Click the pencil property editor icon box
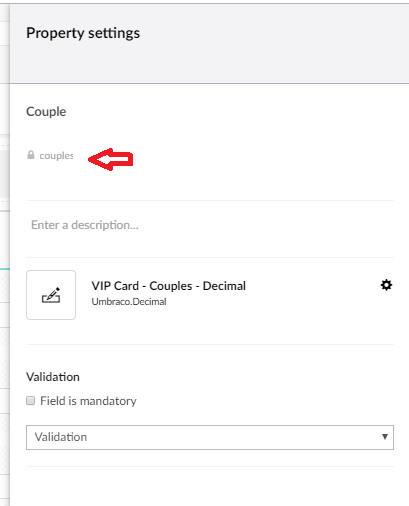The width and height of the screenshot is (409, 506). (x=51, y=295)
